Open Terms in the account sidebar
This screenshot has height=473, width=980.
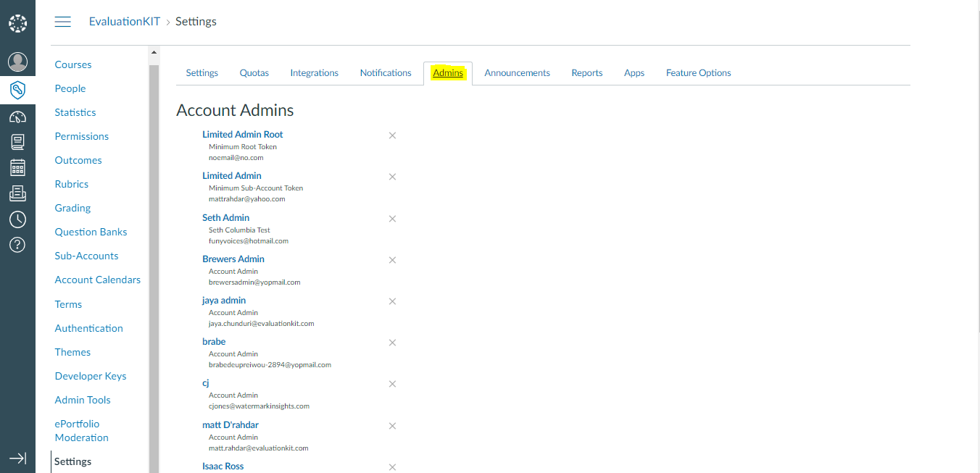(68, 304)
